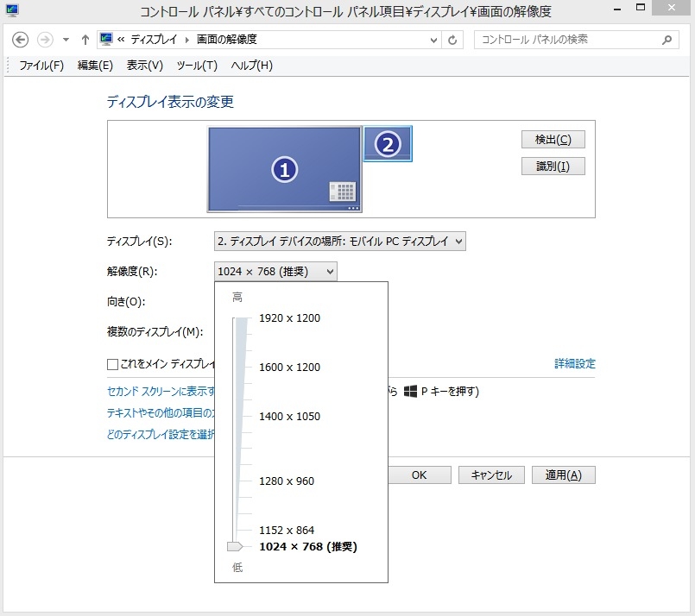The image size is (695, 616).
Task: Click 画面の解像度 in the breadcrumb path
Action: click(x=226, y=40)
